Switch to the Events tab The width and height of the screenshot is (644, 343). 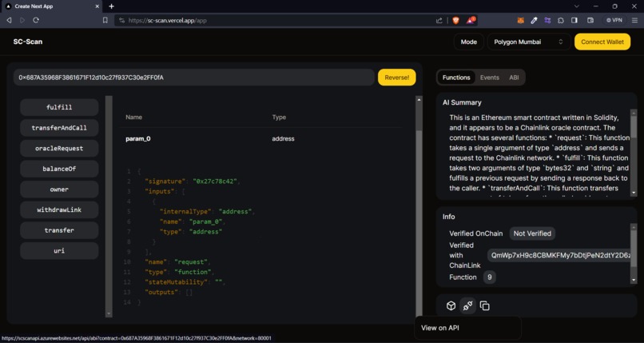[489, 78]
